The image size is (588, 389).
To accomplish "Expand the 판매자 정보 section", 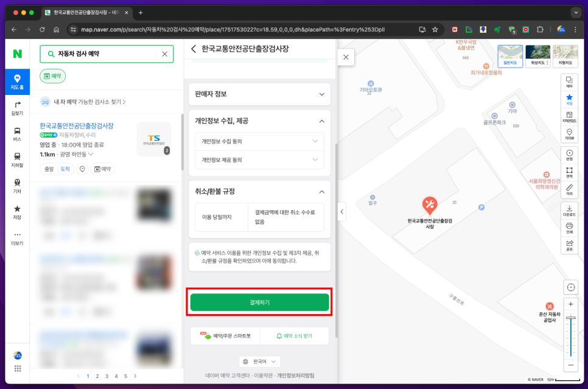I will point(259,94).
